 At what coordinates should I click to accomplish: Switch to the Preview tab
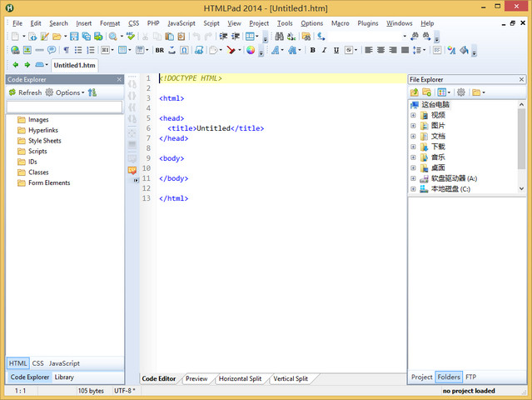[x=196, y=378]
